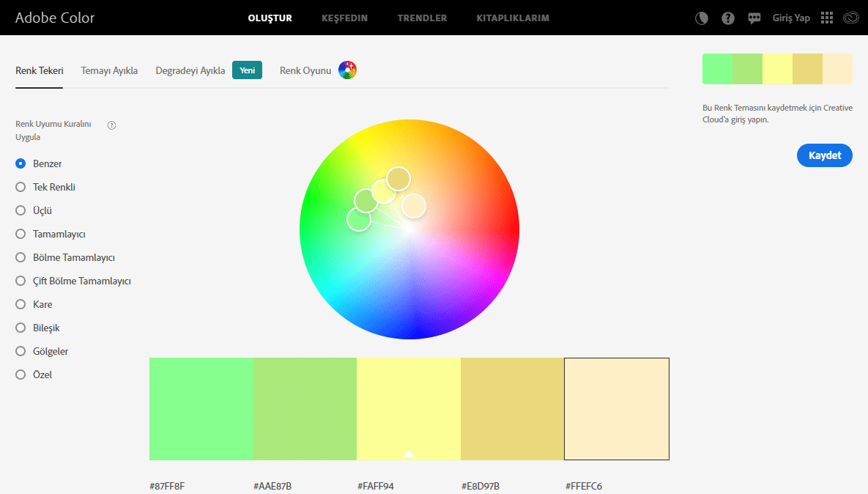Switch to the Temayı Ayıkla tab
This screenshot has width=868, height=494.
coord(109,71)
